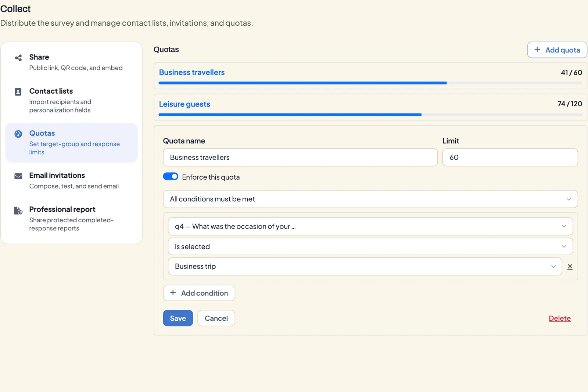Image resolution: width=588 pixels, height=392 pixels.
Task: Open the is selected operator dropdown
Action: pos(370,247)
